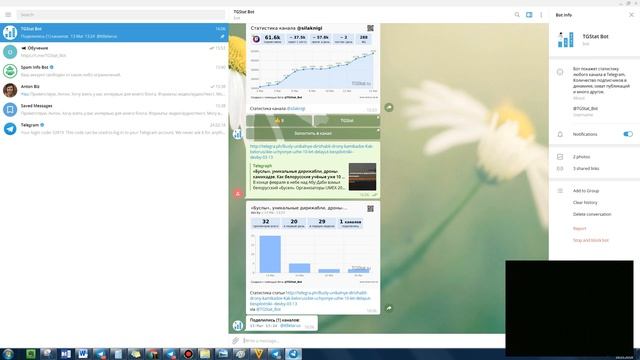Click the QR code icon on channel stats chart
640x360 pixels.
click(x=370, y=28)
